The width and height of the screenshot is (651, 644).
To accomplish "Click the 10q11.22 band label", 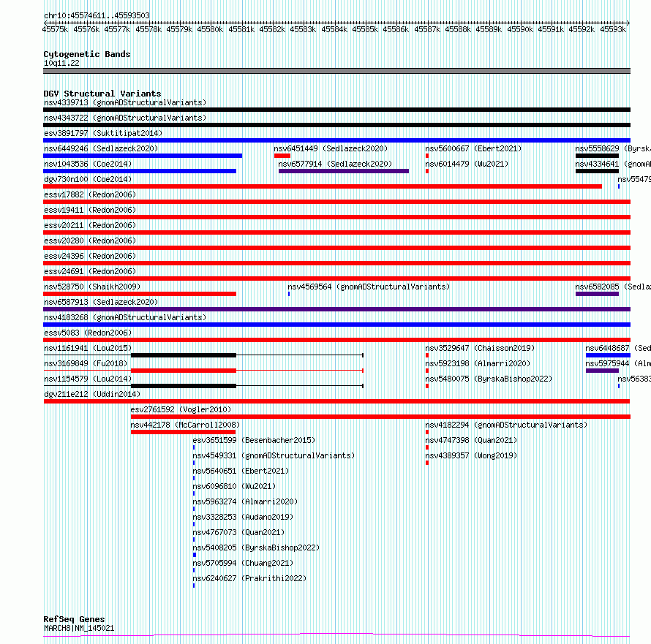I will pyautogui.click(x=61, y=63).
